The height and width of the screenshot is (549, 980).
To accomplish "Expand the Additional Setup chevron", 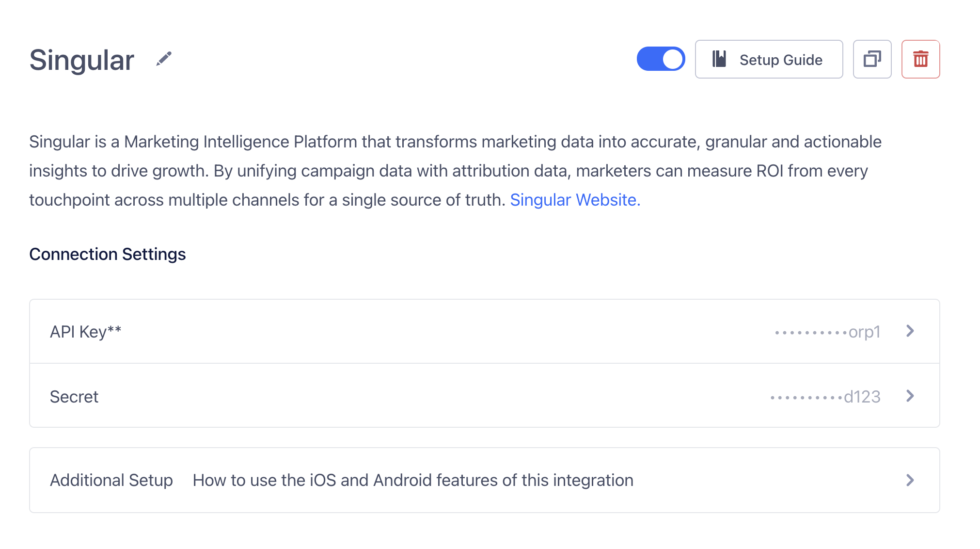I will click(x=910, y=480).
